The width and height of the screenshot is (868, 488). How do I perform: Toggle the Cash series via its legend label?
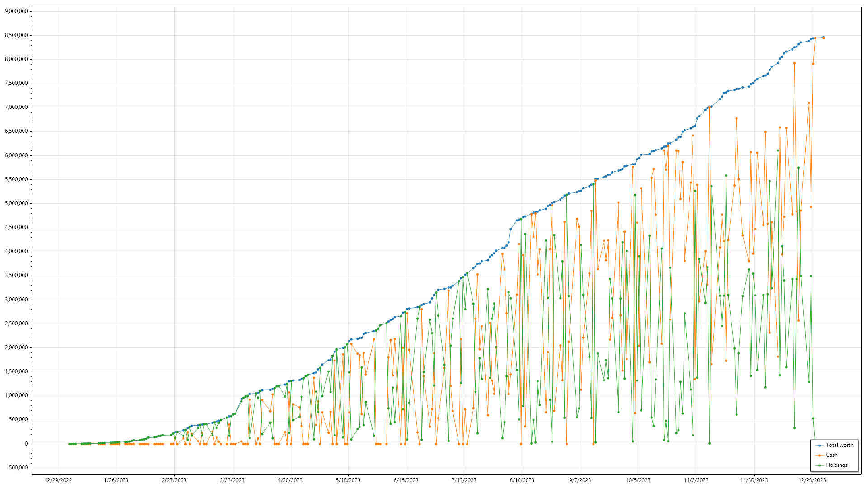[x=832, y=455]
